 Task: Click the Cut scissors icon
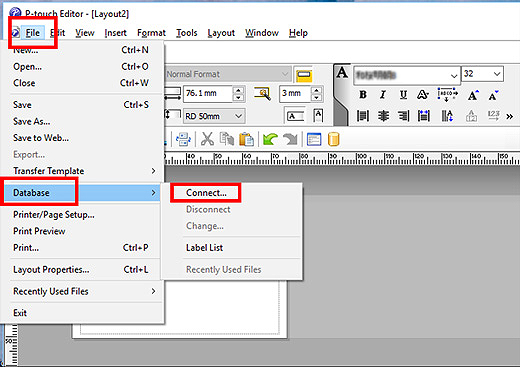pos(207,139)
